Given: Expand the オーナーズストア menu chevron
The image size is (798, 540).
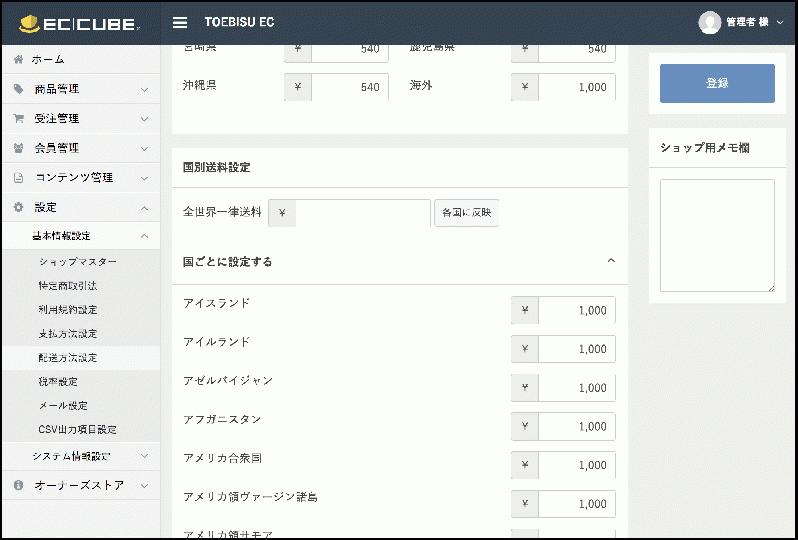Looking at the screenshot, I should click(x=145, y=486).
